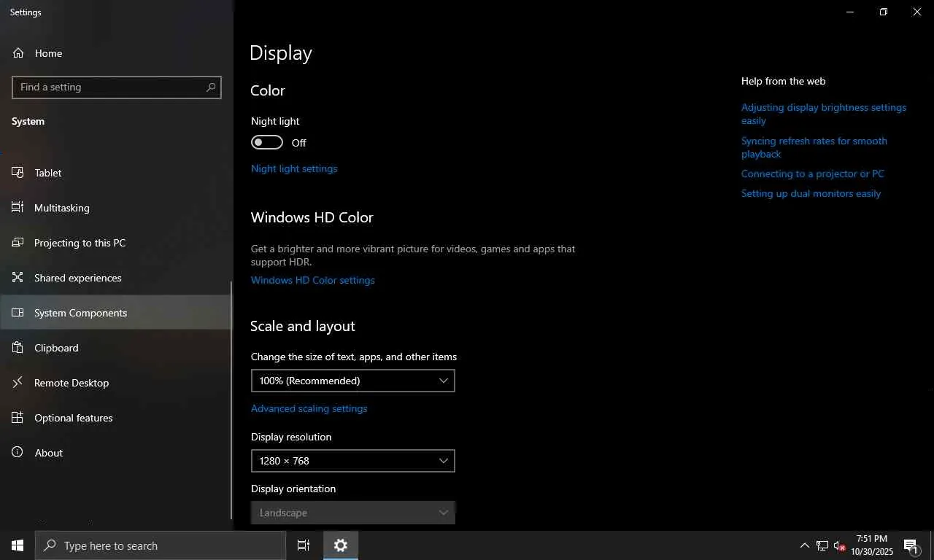This screenshot has height=560, width=934.
Task: Click the "Scale and layout" section heading
Action: point(303,326)
